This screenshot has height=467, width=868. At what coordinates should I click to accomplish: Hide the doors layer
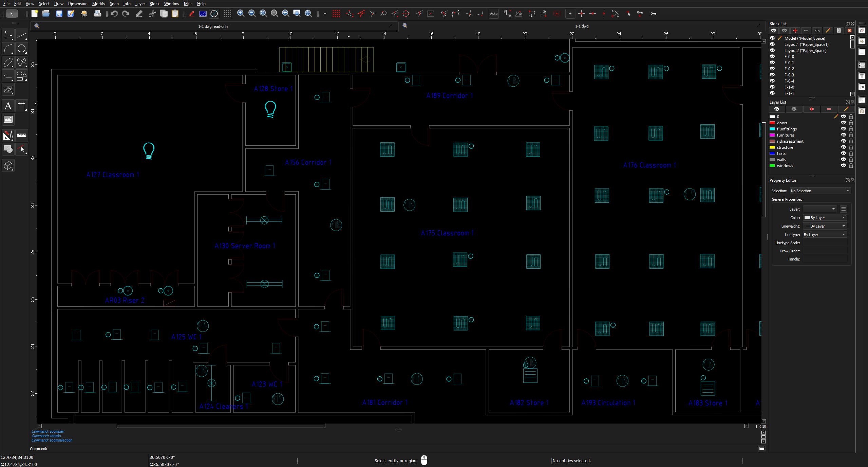(x=843, y=123)
